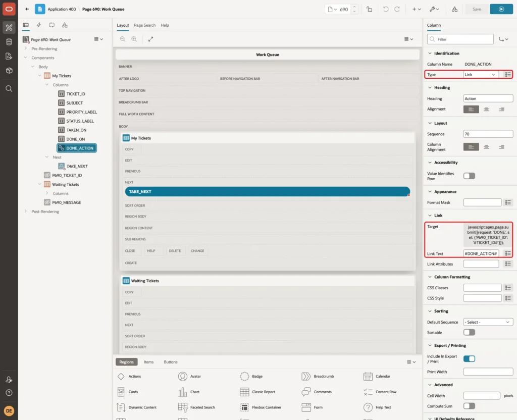This screenshot has height=420, width=517.
Task: Zoom out the layout view
Action: pyautogui.click(x=123, y=39)
